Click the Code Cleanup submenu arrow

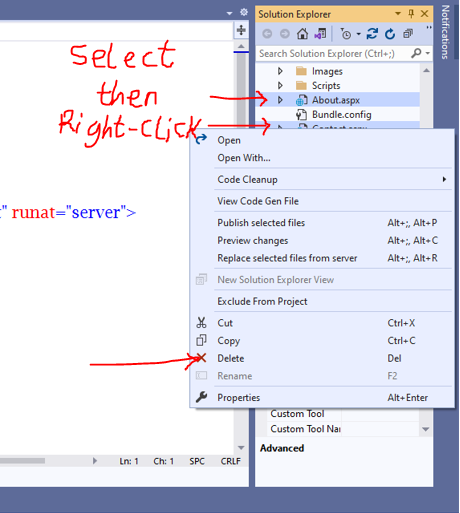tap(444, 179)
